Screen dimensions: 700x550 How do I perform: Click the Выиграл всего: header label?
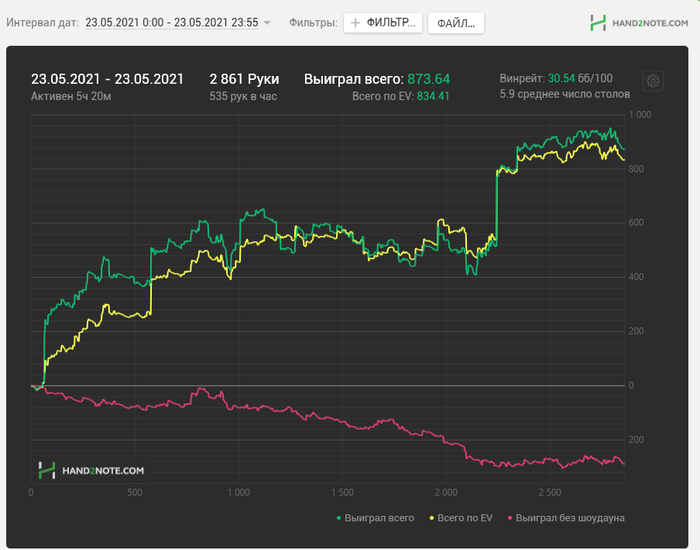point(354,79)
